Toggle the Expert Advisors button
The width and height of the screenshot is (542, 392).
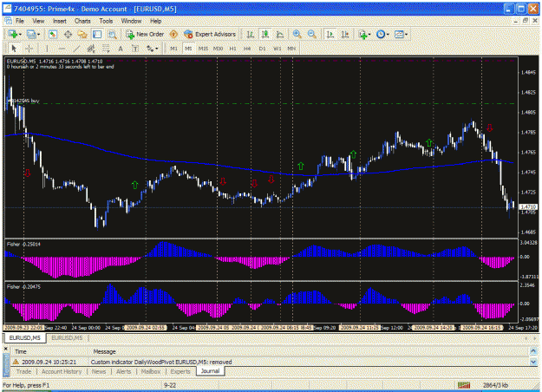tap(210, 34)
